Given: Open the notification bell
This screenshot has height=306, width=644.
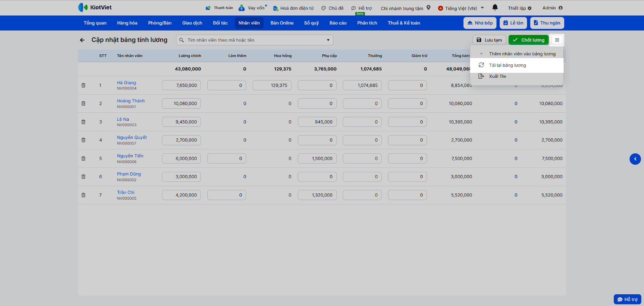Looking at the screenshot, I should pyautogui.click(x=495, y=7).
